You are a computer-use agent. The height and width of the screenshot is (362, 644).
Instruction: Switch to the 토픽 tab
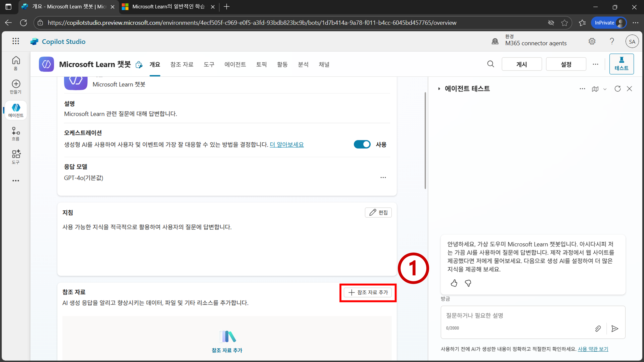(261, 65)
